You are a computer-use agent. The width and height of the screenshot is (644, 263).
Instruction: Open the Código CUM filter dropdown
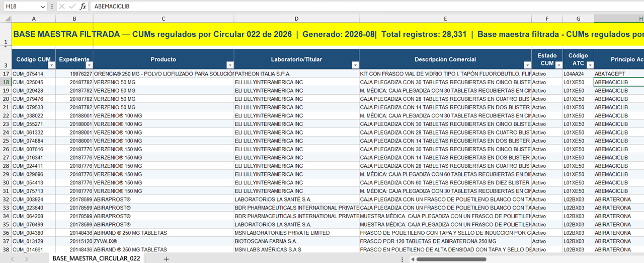[51, 65]
